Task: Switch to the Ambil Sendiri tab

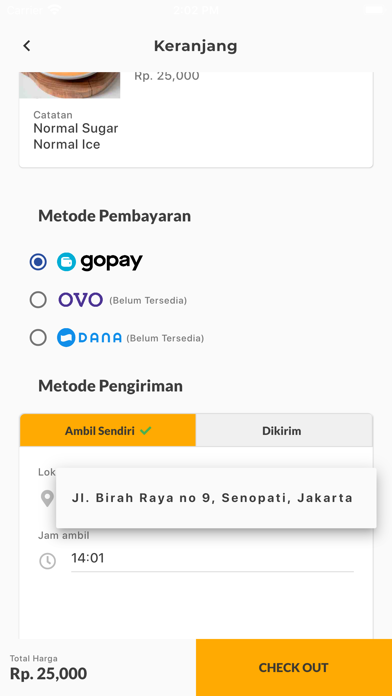Action: pos(108,430)
